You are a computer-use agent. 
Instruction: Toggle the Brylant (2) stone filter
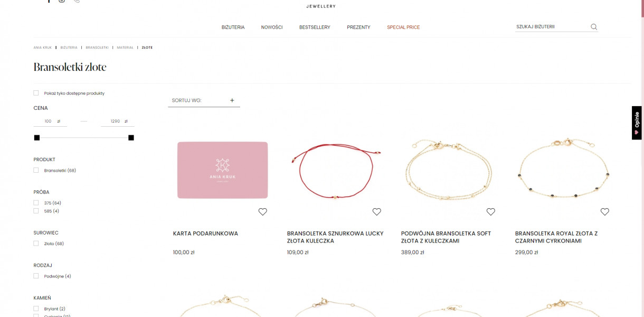click(x=36, y=309)
